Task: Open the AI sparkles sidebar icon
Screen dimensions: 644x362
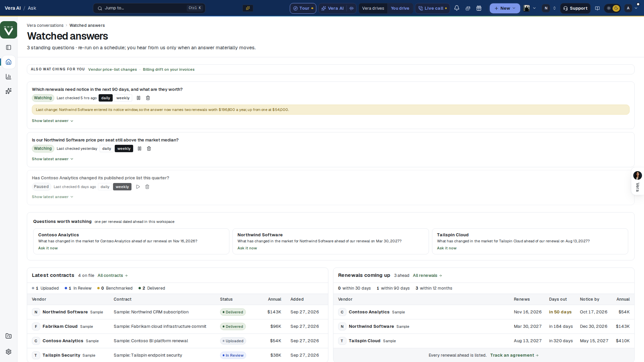Action: pyautogui.click(x=9, y=91)
